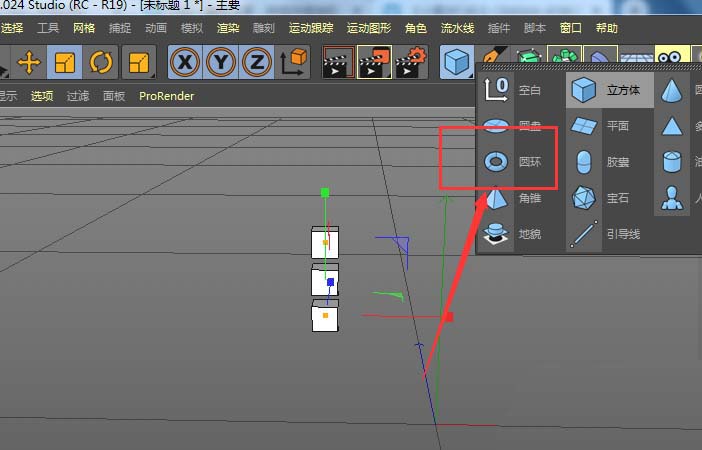Select the Rotate tool in toolbar
The width and height of the screenshot is (702, 450).
(101, 63)
